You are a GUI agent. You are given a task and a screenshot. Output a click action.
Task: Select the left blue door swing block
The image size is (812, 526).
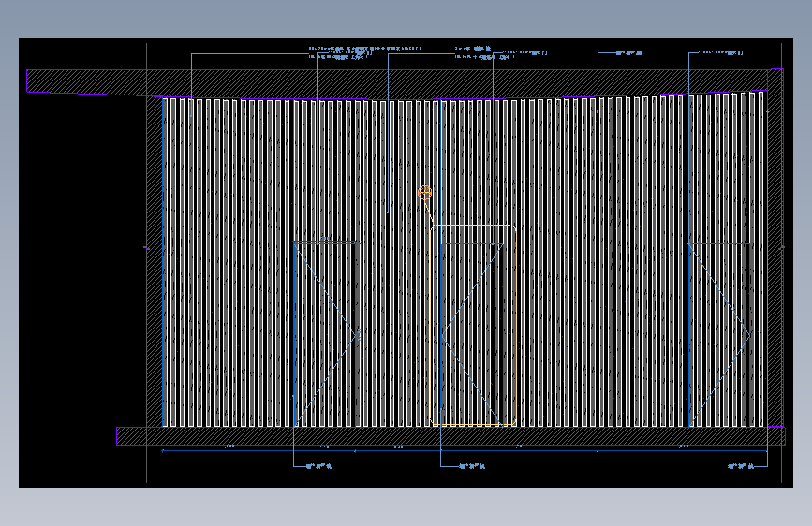tap(326, 334)
